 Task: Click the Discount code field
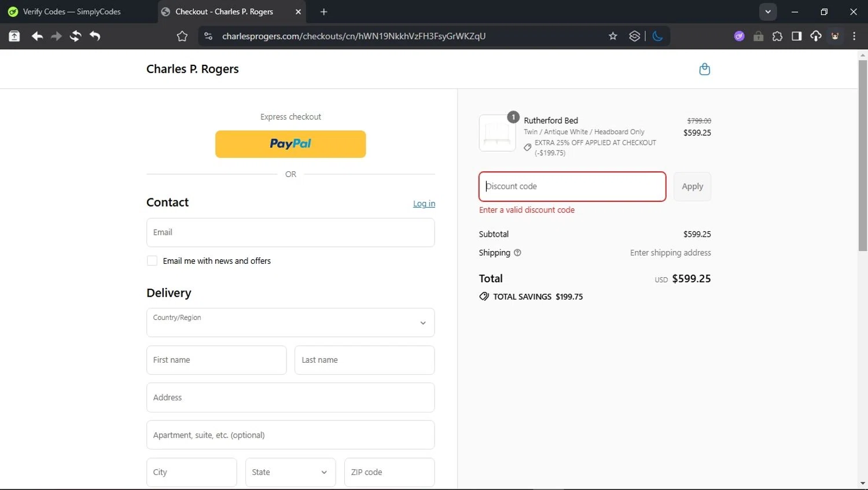click(572, 186)
